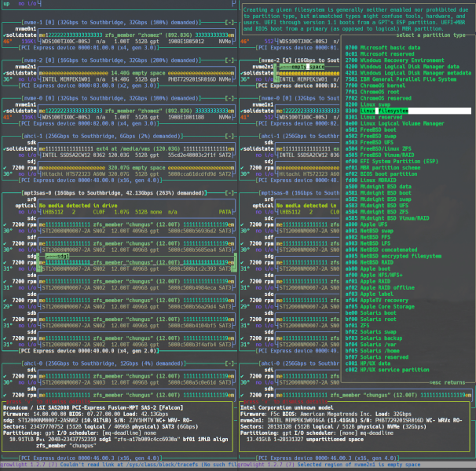Choose 7501 IBM General Parallel File System
The height and width of the screenshot is (471, 476).
[401, 79]
